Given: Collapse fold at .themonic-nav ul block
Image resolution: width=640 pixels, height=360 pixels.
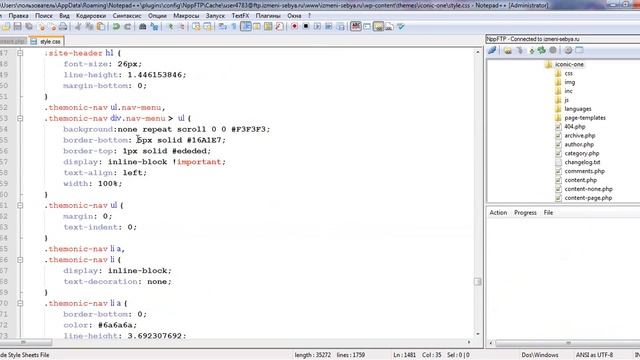Looking at the screenshot, I should [20, 205].
